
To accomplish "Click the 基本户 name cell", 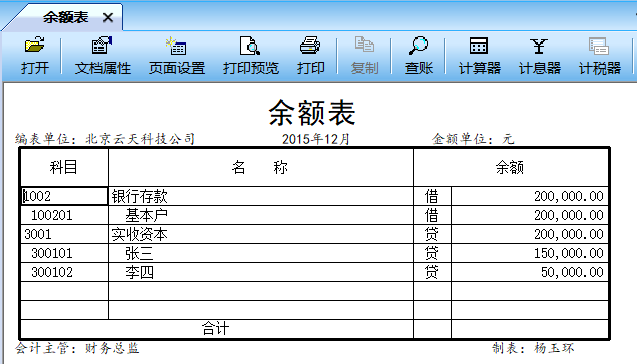I will (261, 215).
